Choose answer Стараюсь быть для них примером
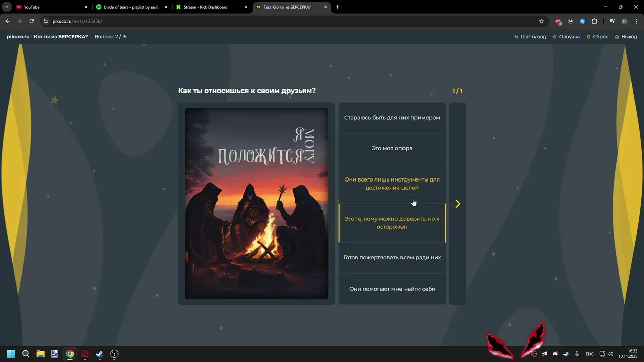 pos(392,118)
